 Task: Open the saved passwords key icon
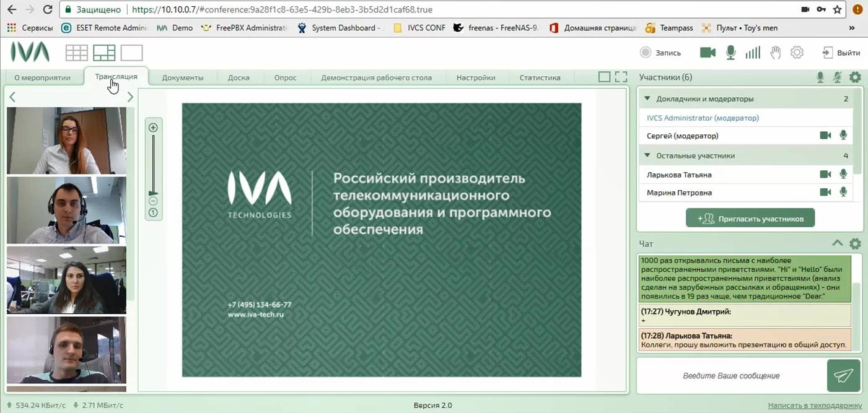pos(822,10)
